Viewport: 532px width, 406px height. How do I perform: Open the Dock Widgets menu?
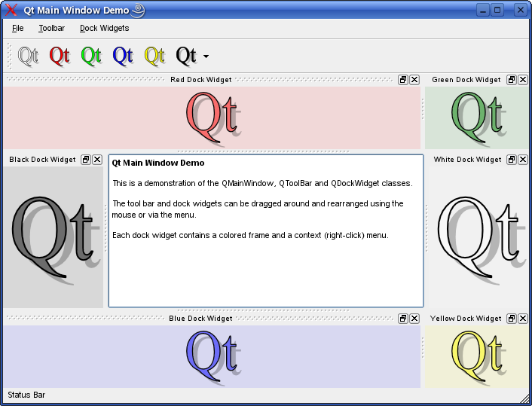104,28
